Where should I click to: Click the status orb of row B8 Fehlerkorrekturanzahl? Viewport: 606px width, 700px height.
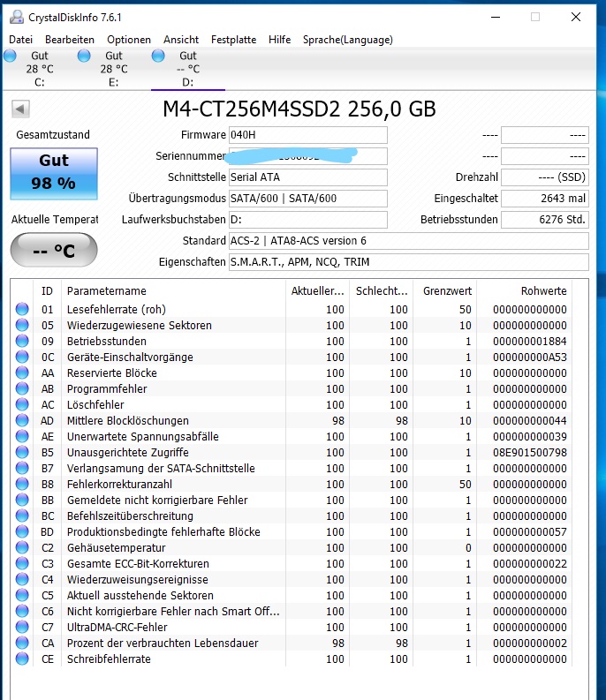22,484
